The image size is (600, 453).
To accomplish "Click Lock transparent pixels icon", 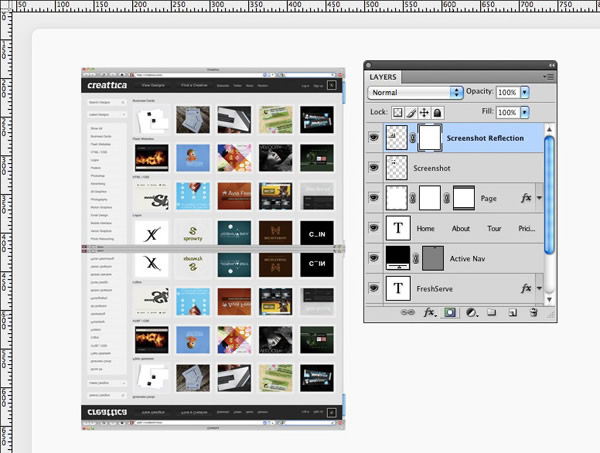I will [x=398, y=112].
